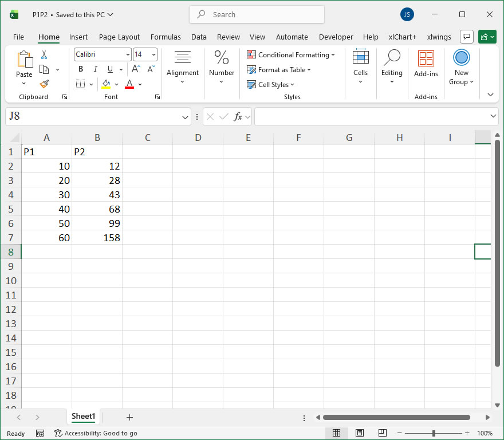Click the zoom slider in status bar
504x440 pixels.
[x=434, y=433]
